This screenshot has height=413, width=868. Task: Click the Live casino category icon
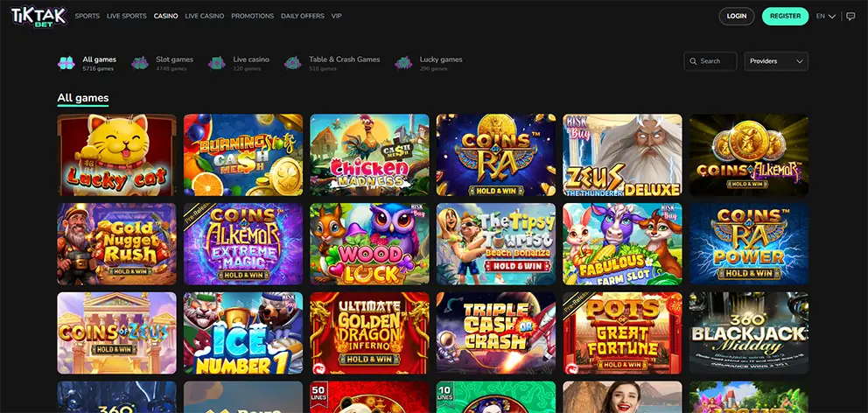(216, 63)
